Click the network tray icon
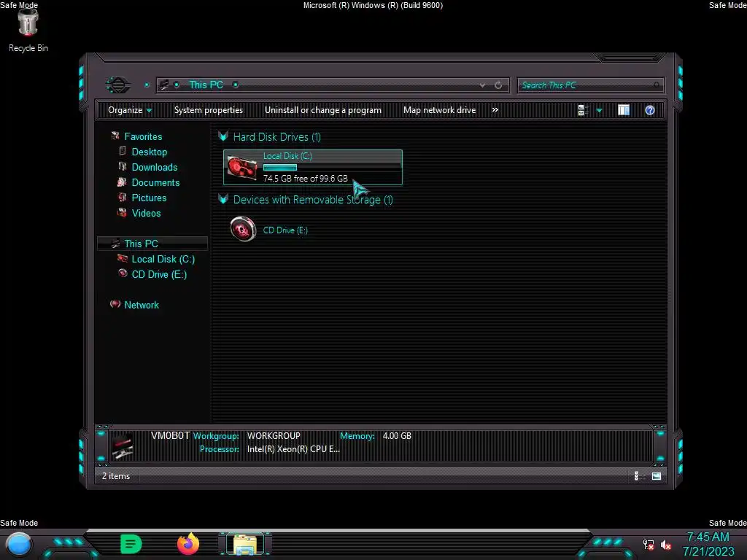The width and height of the screenshot is (747, 560). [649, 544]
